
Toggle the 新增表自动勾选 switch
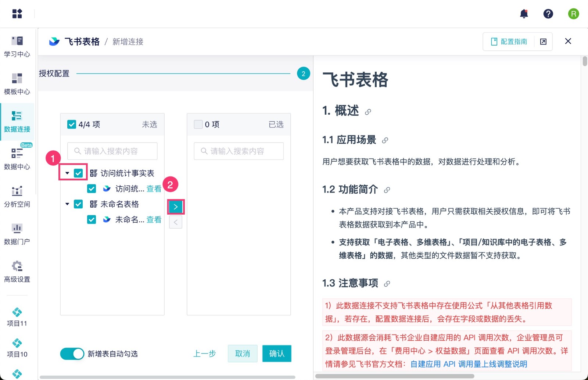[x=72, y=354]
